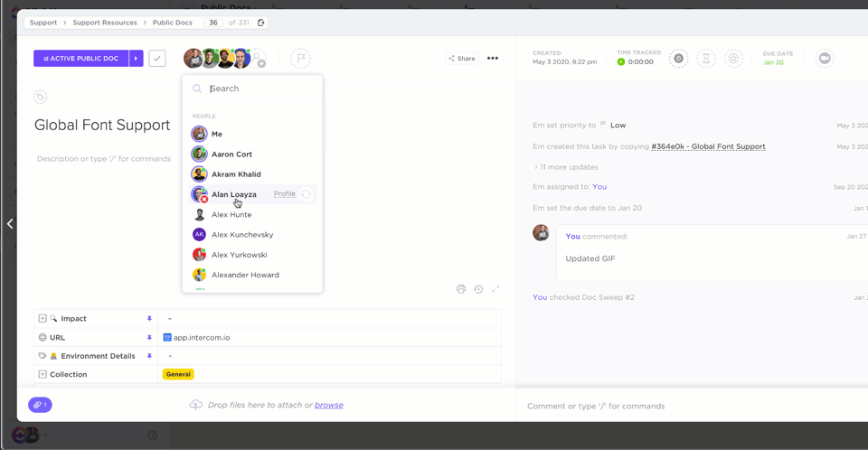Click the pin icon on URL row

(149, 338)
